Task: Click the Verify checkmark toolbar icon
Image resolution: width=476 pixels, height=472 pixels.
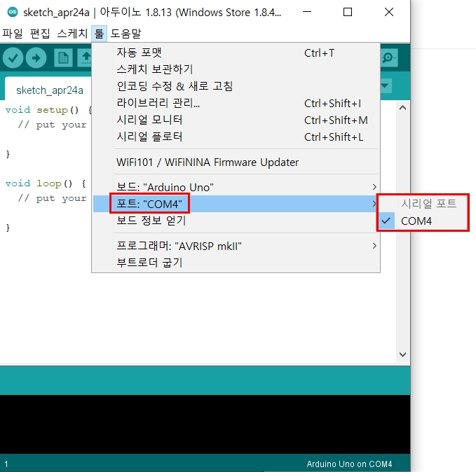Action: (x=13, y=58)
